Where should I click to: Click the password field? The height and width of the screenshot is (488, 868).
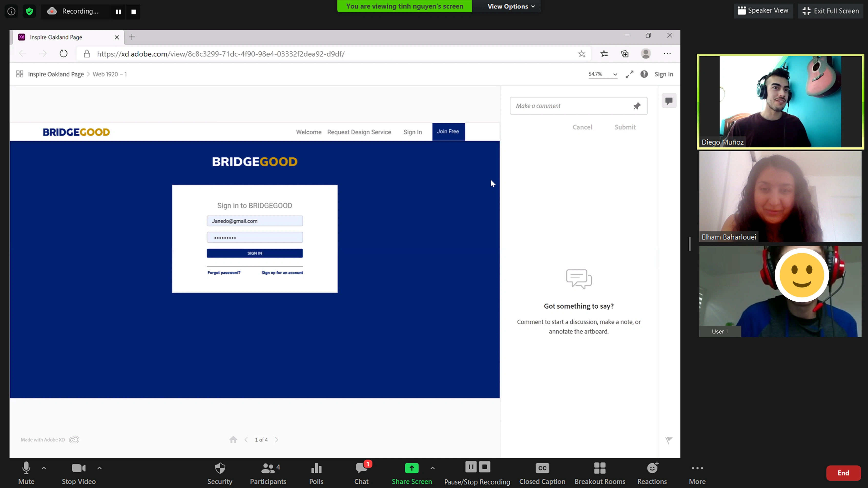point(255,237)
